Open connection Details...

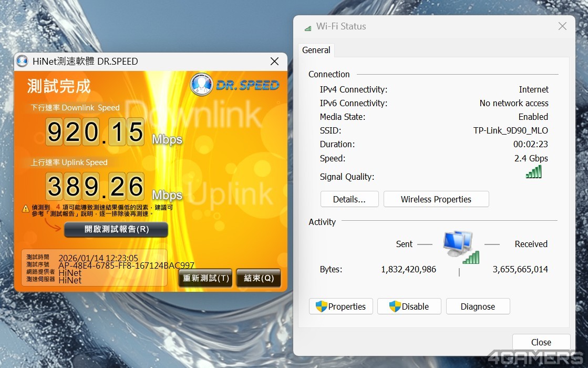[x=349, y=199]
